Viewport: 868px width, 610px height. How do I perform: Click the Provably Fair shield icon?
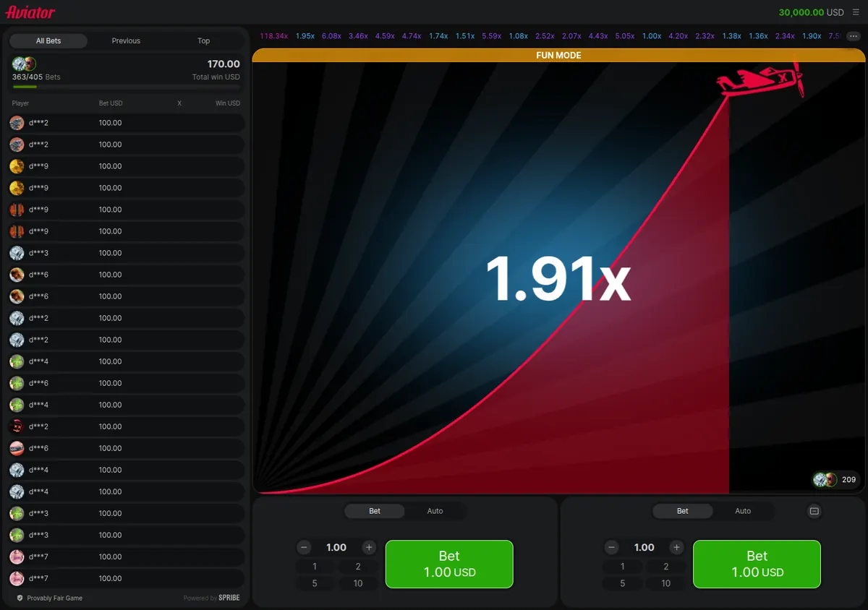(x=20, y=598)
